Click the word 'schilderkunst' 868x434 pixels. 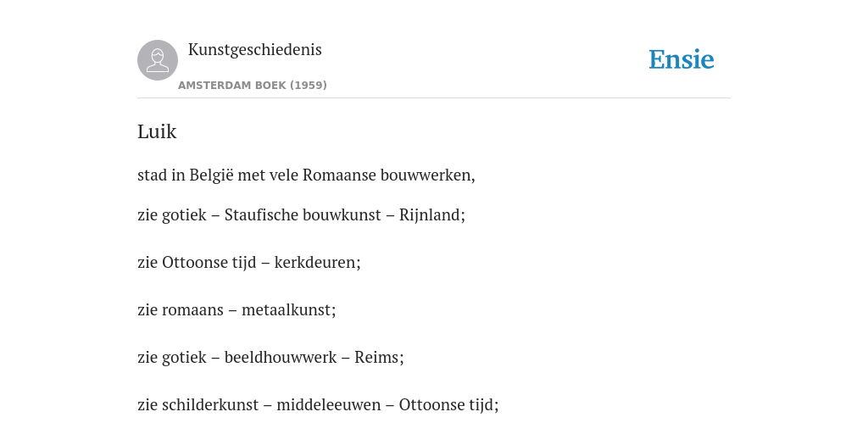(x=210, y=405)
